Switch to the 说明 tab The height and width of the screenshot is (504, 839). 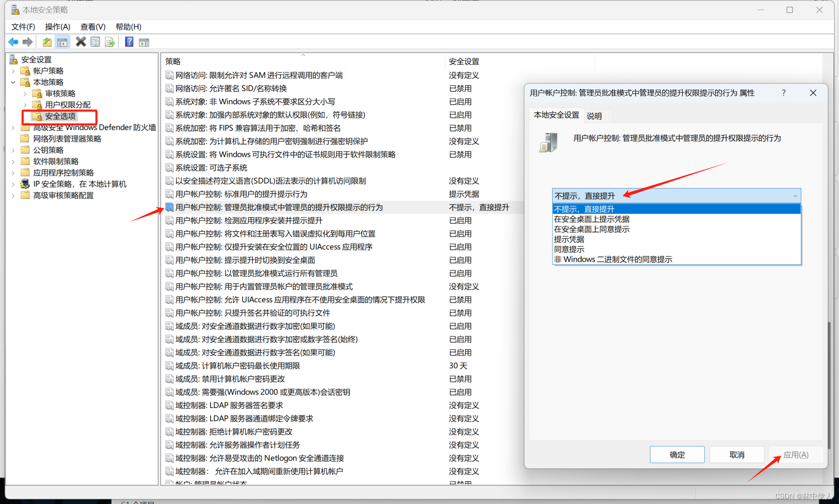coord(594,116)
